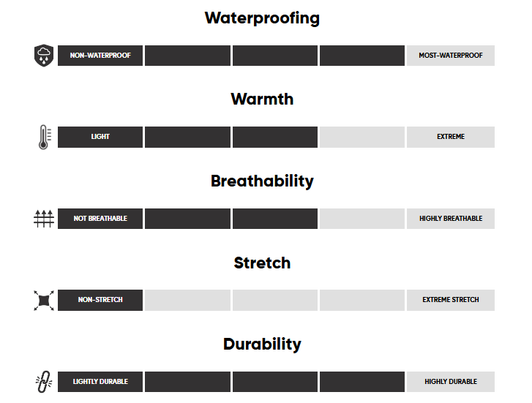Select the Lightly Durable segment
This screenshot has width=532, height=403.
point(100,381)
